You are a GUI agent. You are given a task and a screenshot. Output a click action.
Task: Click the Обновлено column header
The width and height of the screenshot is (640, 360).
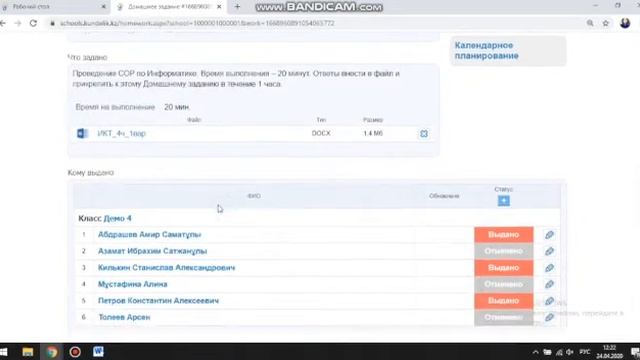pyautogui.click(x=444, y=196)
